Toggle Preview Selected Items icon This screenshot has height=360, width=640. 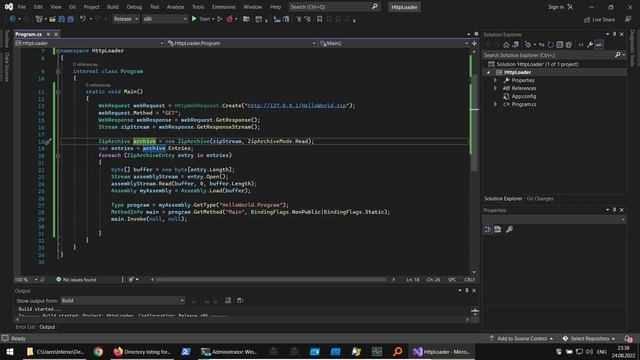click(599, 45)
